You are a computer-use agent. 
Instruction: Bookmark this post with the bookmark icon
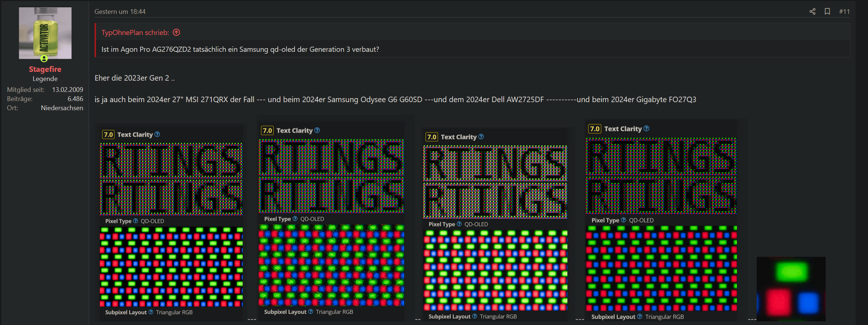(x=827, y=12)
